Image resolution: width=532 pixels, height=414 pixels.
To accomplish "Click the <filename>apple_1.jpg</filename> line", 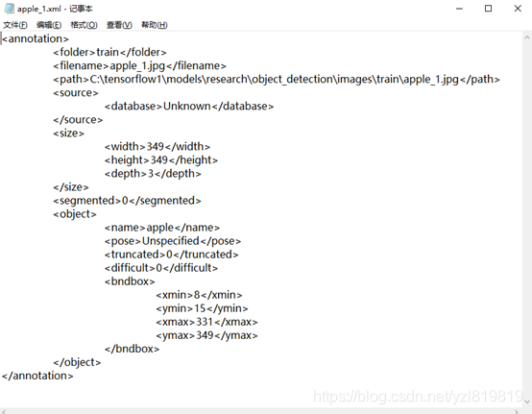I will coord(139,66).
